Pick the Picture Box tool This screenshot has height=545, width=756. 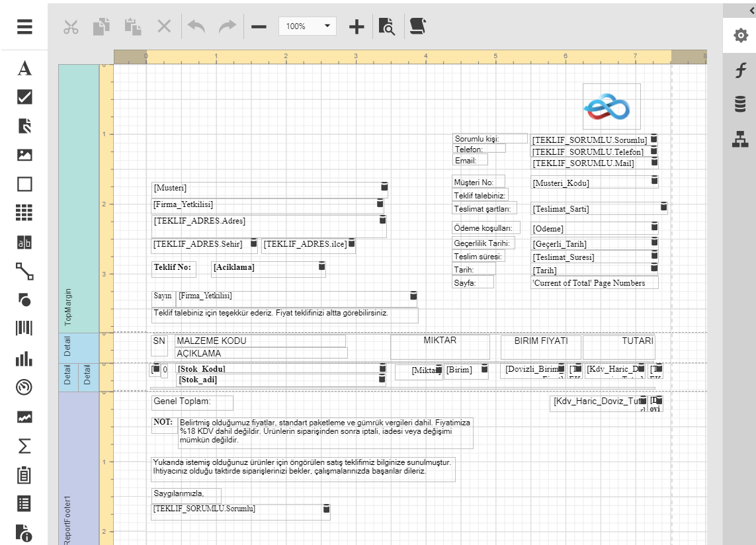click(24, 155)
